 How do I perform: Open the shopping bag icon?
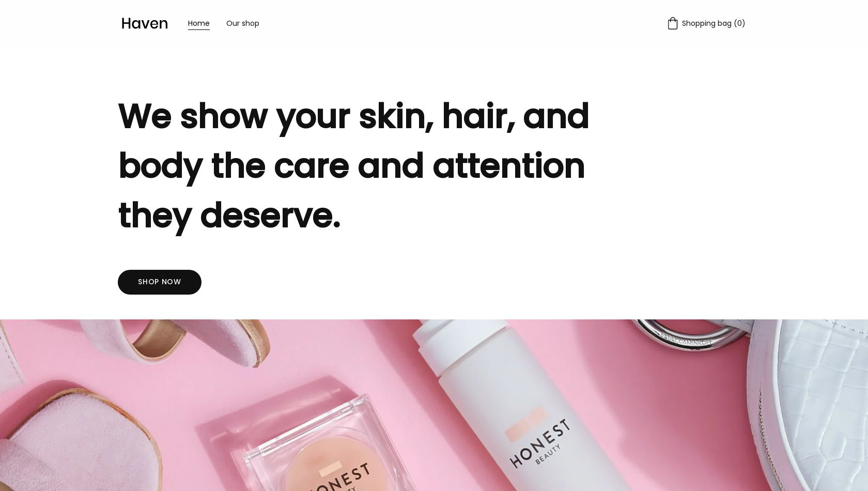[x=672, y=23]
